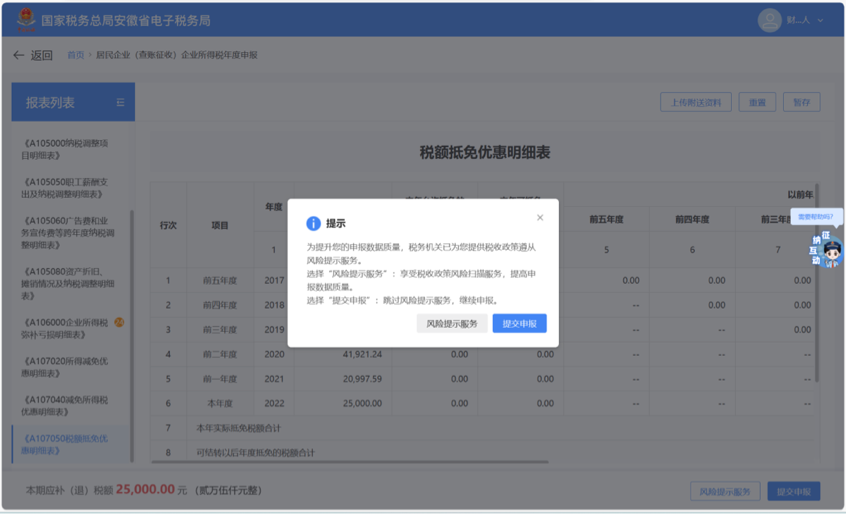Click the orange badge on A106000
The width and height of the screenshot is (846, 514).
pyautogui.click(x=119, y=323)
